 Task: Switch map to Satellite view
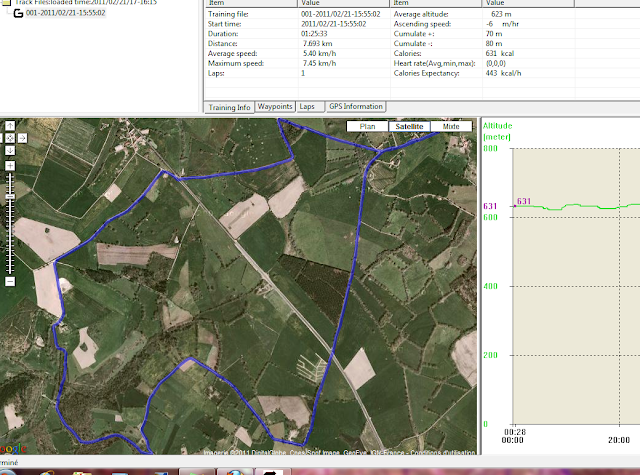point(409,127)
